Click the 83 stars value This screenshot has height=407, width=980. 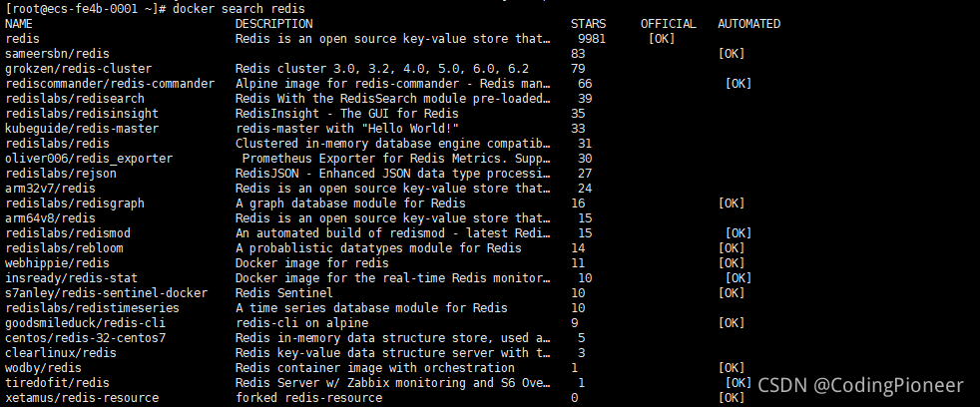578,54
